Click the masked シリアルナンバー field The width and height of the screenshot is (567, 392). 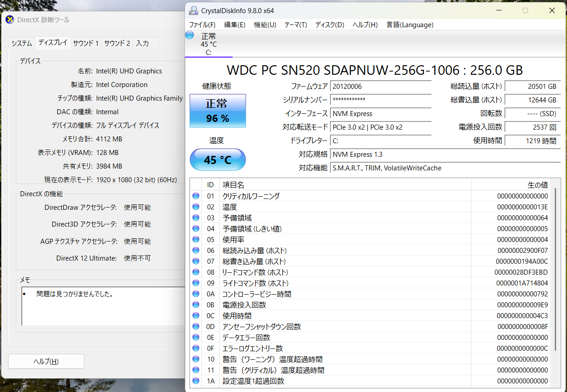[381, 100]
